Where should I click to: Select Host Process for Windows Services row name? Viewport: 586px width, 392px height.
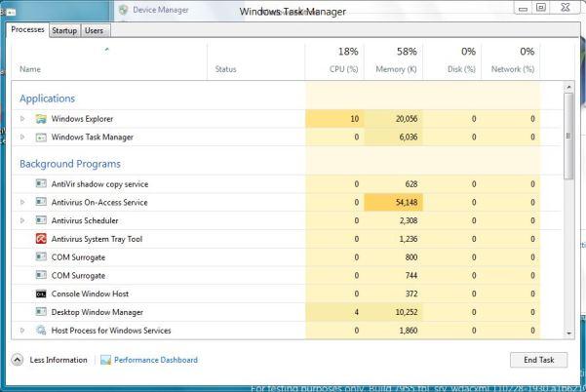tap(111, 331)
